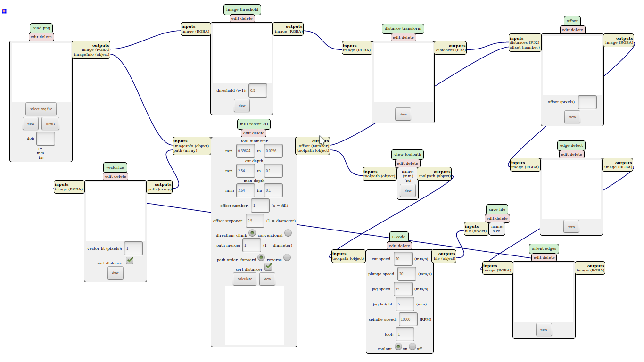The width and height of the screenshot is (644, 362).
Task: Click the calculate button
Action: point(245,279)
